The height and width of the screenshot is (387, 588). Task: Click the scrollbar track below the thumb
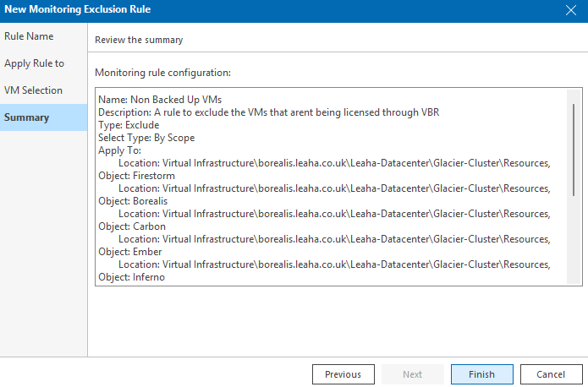pyautogui.click(x=574, y=240)
